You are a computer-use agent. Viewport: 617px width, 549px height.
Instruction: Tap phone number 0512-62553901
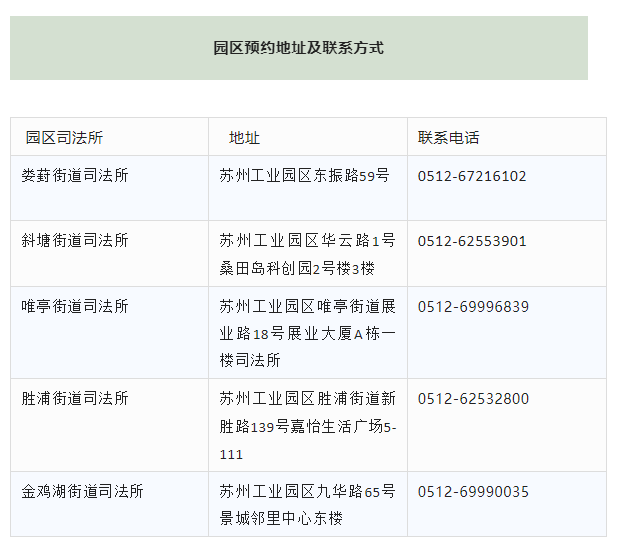(x=472, y=241)
